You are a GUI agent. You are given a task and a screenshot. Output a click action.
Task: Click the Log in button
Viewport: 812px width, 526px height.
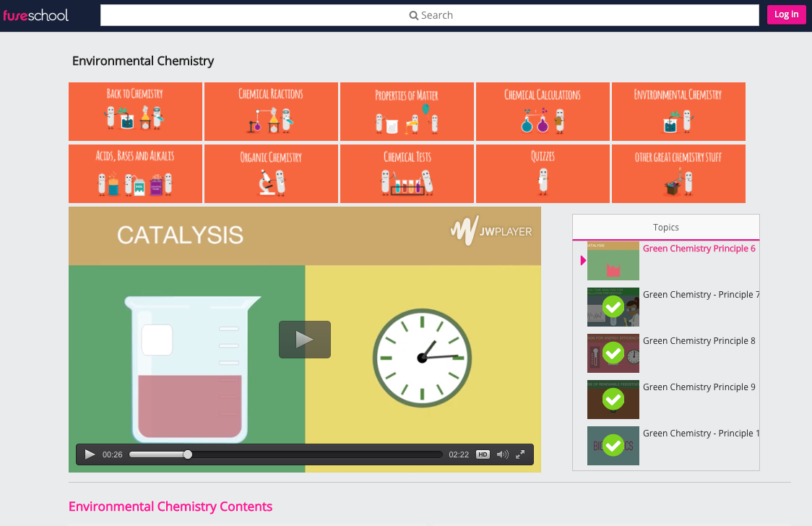pyautogui.click(x=786, y=14)
